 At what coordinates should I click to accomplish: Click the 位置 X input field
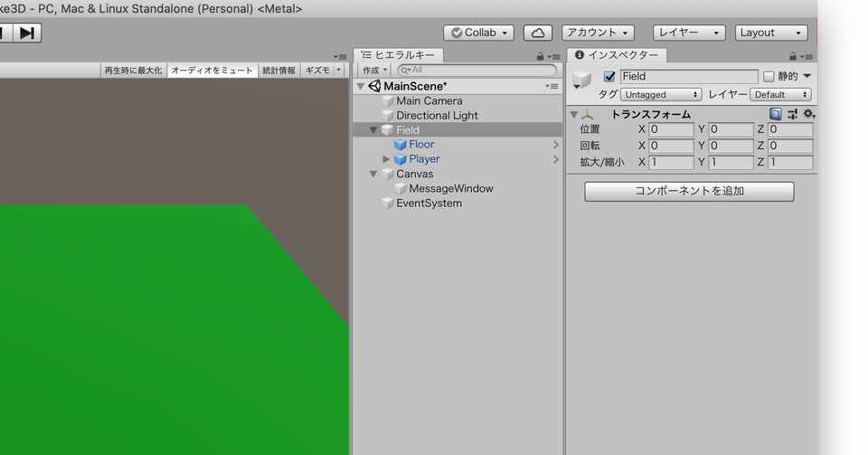coord(671,129)
